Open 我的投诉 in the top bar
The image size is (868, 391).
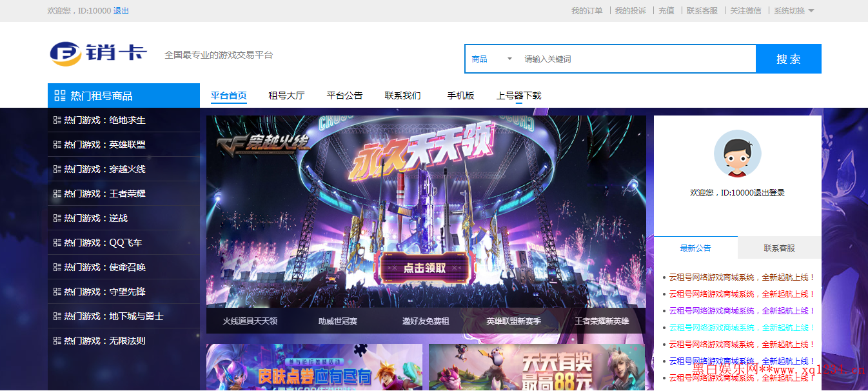(x=630, y=11)
